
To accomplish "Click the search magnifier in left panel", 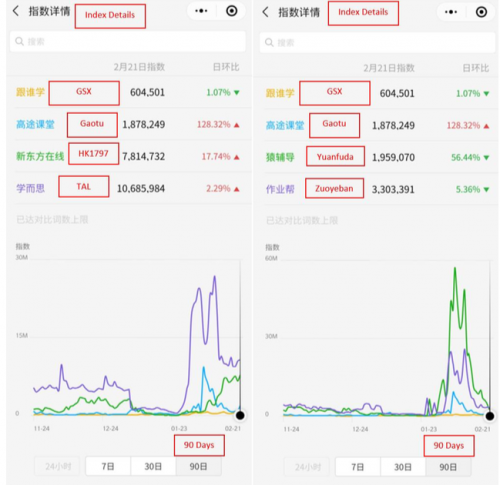I will 19,41.
